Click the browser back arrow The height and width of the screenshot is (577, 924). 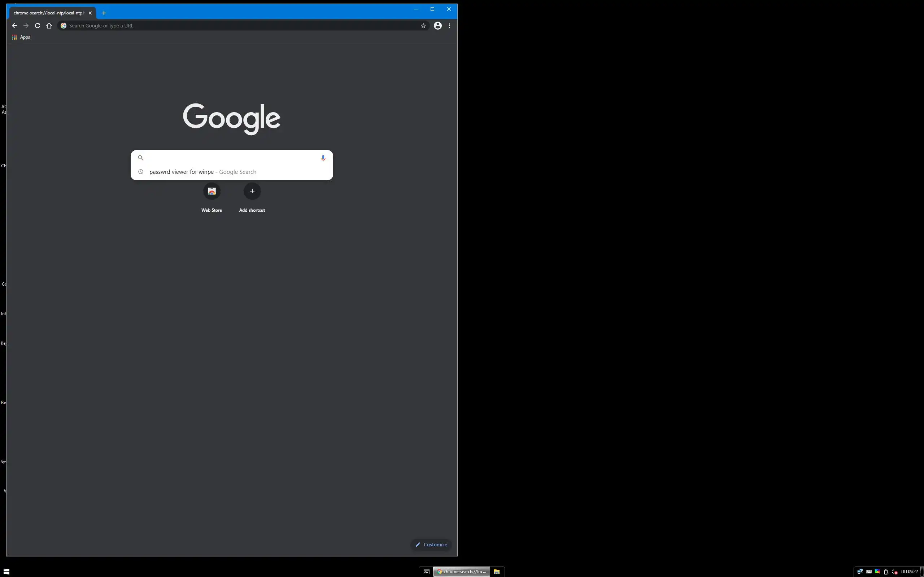[x=14, y=26]
